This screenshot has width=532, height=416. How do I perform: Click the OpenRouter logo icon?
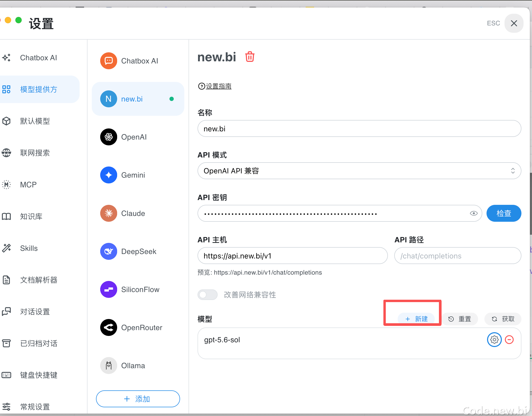click(x=108, y=327)
